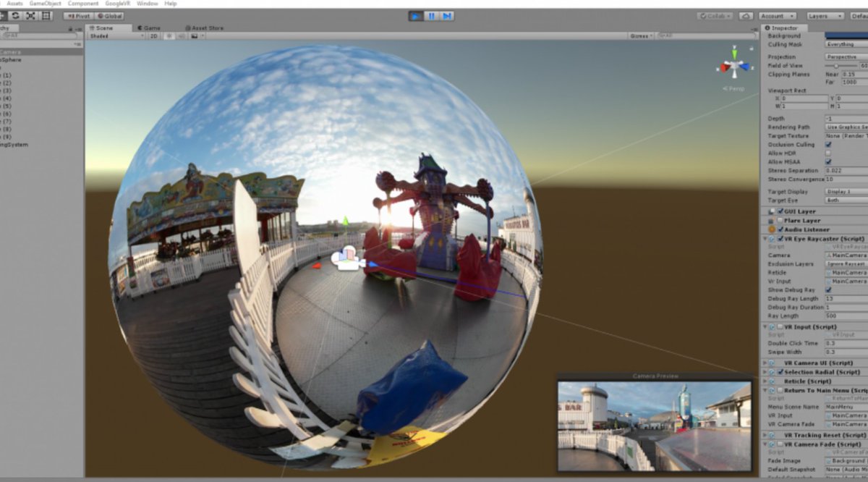
Task: Click the Far clipping plane field
Action: 854,82
